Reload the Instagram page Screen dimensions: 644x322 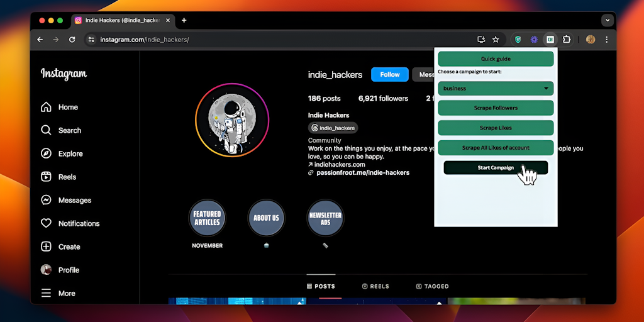click(x=72, y=40)
